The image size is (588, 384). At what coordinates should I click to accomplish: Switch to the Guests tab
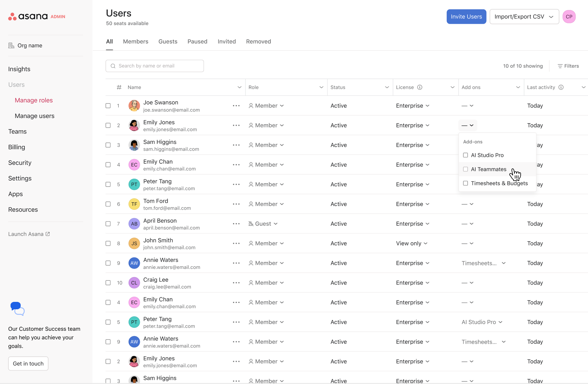tap(168, 41)
